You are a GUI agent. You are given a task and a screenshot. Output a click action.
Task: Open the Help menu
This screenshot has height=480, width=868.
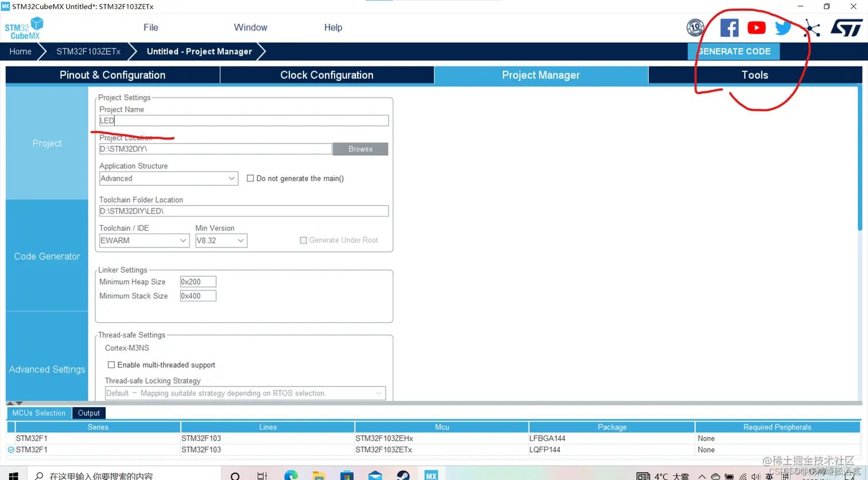(333, 28)
